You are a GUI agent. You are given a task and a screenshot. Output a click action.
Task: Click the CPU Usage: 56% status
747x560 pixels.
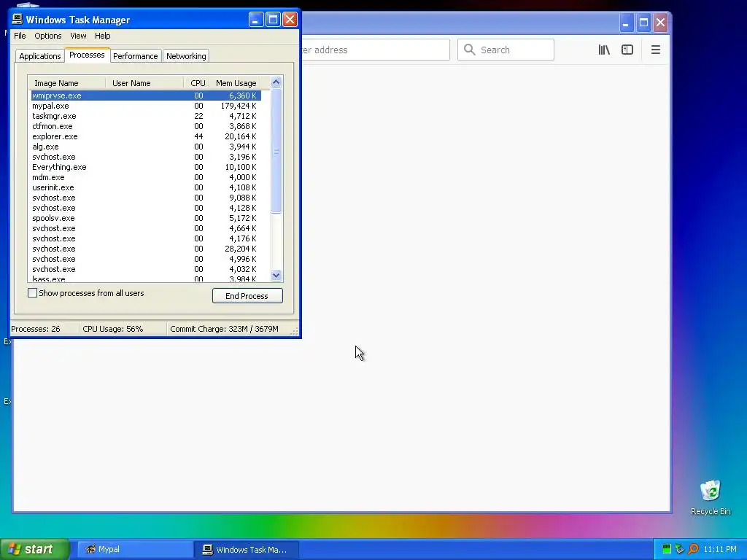[x=113, y=329]
